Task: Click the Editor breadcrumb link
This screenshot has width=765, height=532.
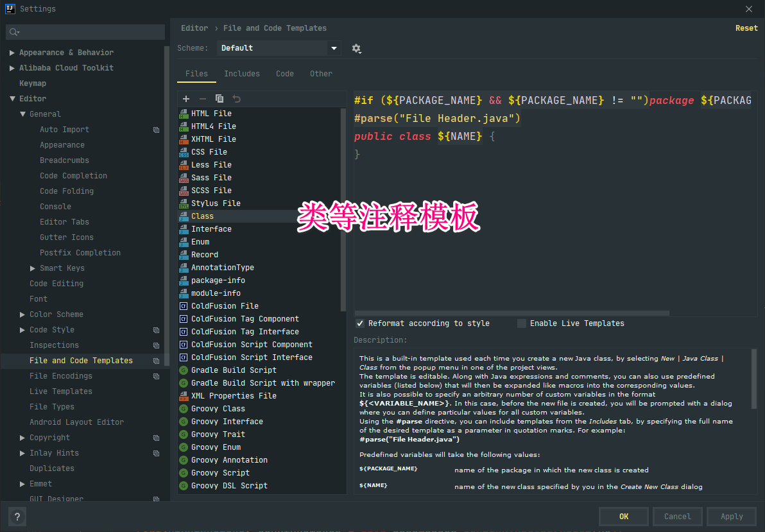Action: (x=194, y=28)
